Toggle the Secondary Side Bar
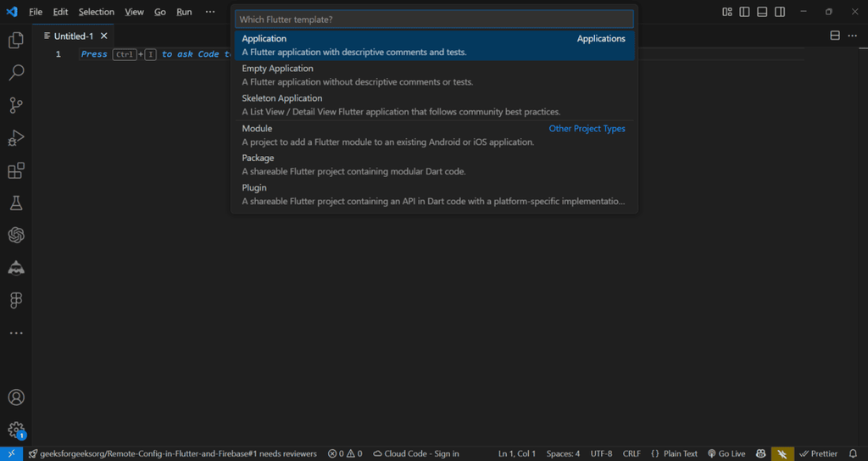The height and width of the screenshot is (461, 868). 780,12
